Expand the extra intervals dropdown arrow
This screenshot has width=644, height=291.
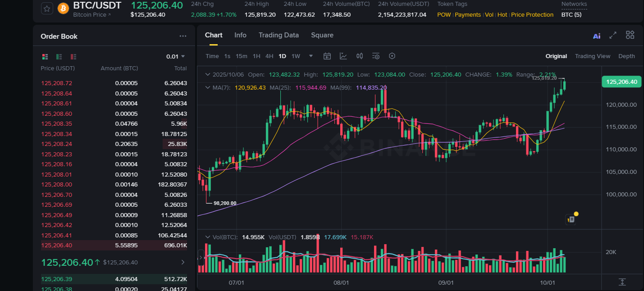pos(311,56)
